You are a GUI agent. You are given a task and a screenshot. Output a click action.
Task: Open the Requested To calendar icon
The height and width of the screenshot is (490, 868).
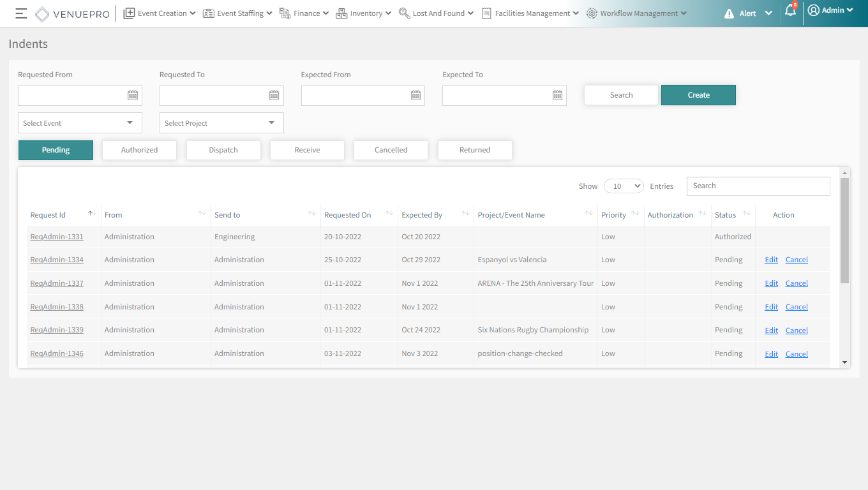[274, 95]
